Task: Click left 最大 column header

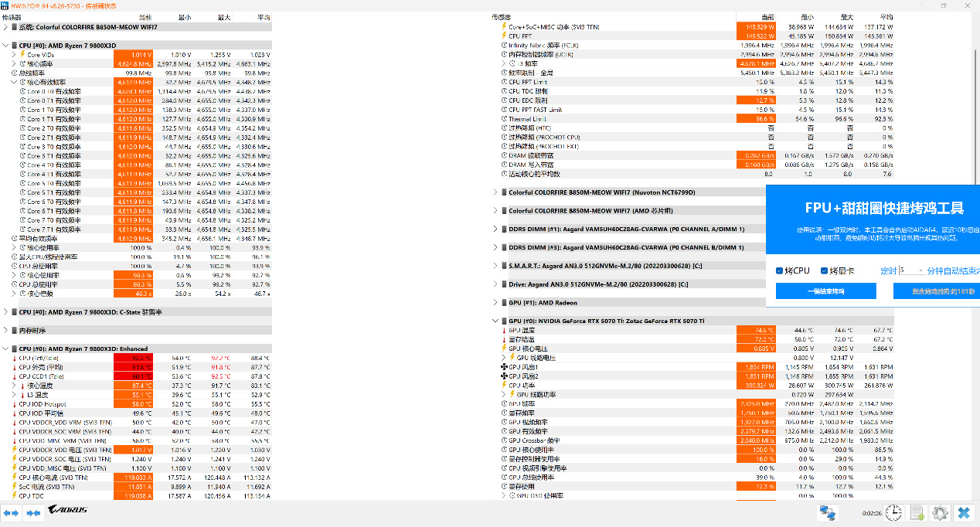Action: [224, 17]
